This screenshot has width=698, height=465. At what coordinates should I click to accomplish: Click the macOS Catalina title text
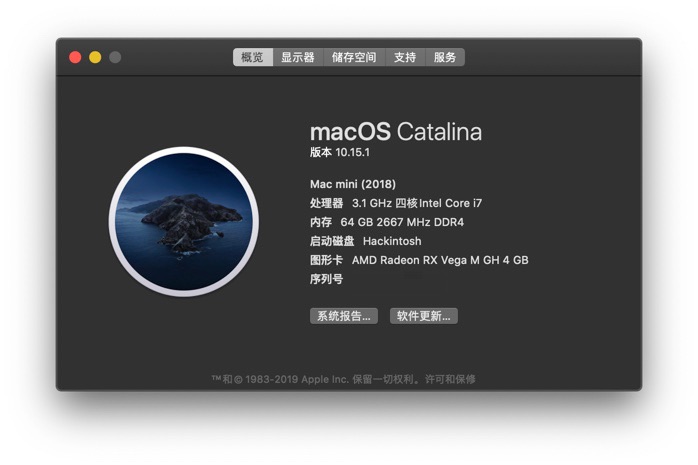tap(396, 132)
